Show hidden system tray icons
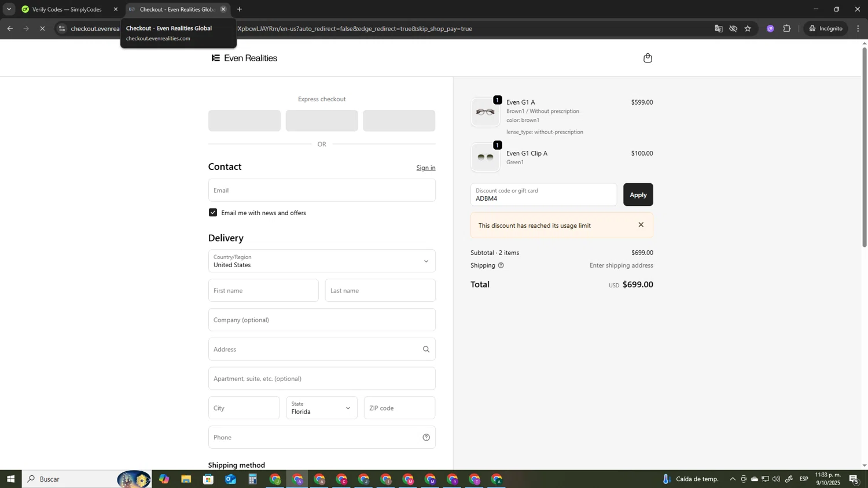 (733, 479)
